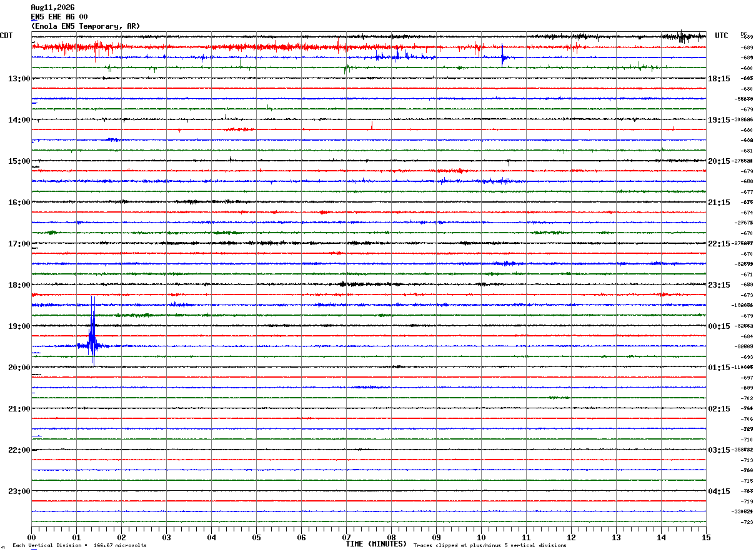Click the 00 minute axis tick label
This screenshot has width=756, height=554.
coord(31,537)
